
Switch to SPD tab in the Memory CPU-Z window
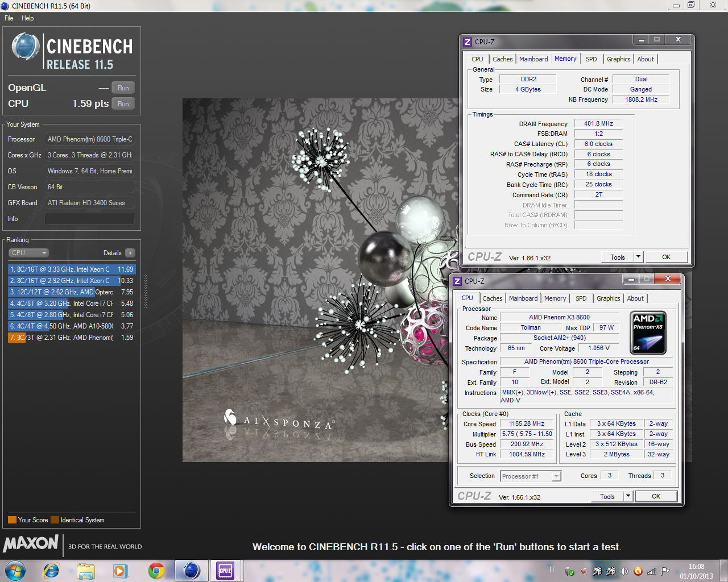pos(591,59)
